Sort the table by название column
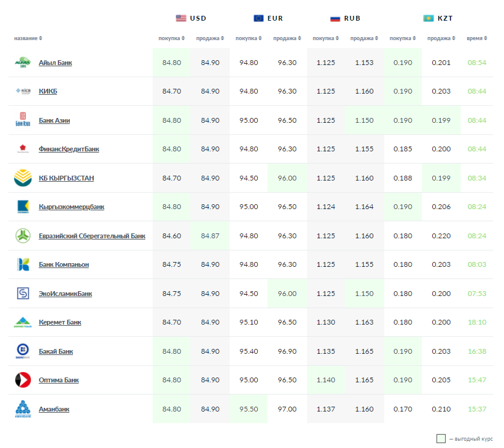Image resolution: width=504 pixels, height=448 pixels. (28, 38)
